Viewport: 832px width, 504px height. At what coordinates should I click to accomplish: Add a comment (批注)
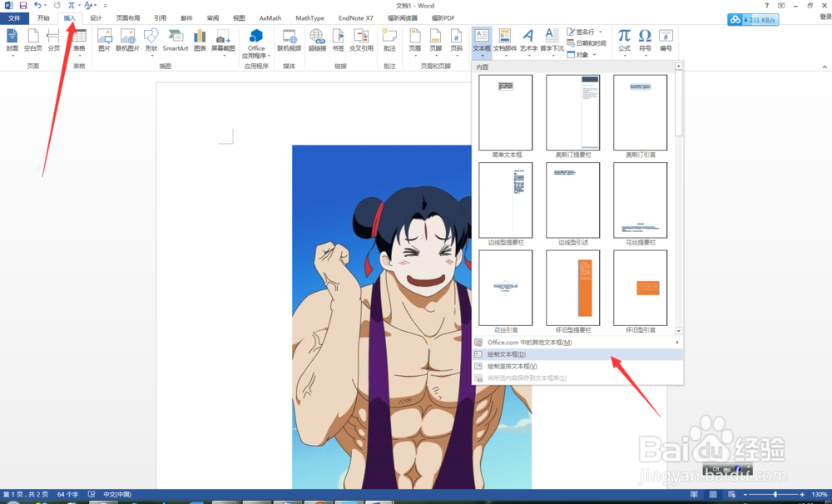[389, 42]
